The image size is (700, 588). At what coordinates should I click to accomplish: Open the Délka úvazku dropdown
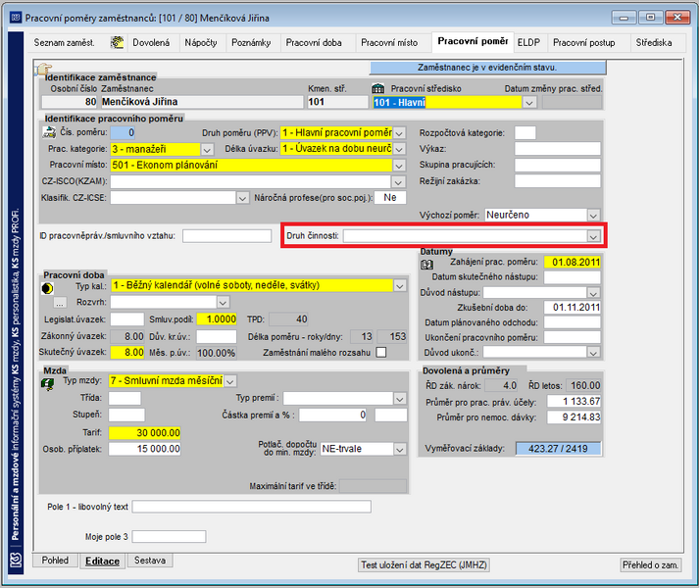pos(399,149)
